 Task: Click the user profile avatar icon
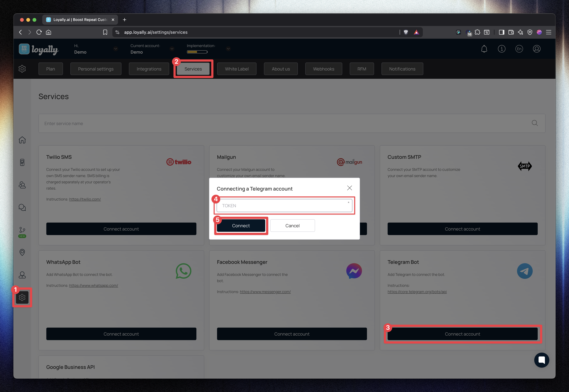pos(537,49)
